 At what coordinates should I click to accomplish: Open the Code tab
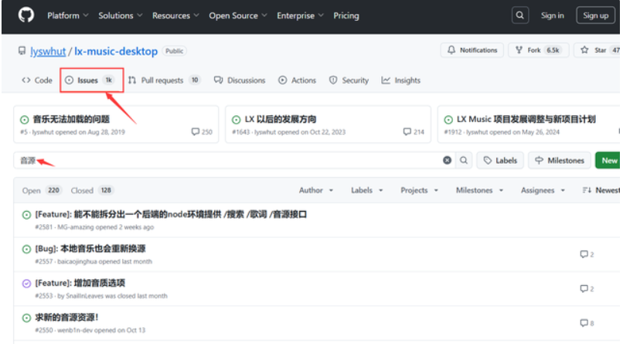coord(37,80)
